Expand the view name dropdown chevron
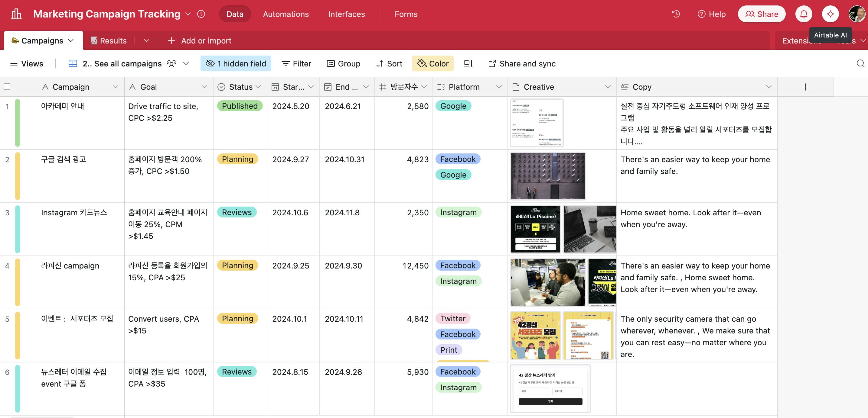 tap(186, 64)
